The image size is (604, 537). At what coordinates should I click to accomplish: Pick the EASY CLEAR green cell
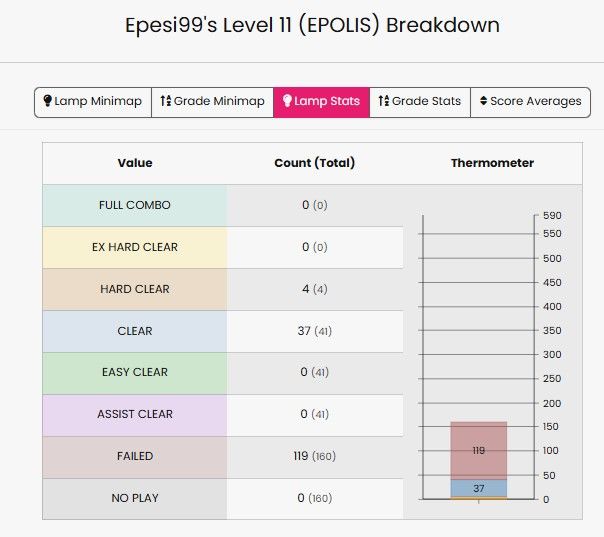(135, 372)
